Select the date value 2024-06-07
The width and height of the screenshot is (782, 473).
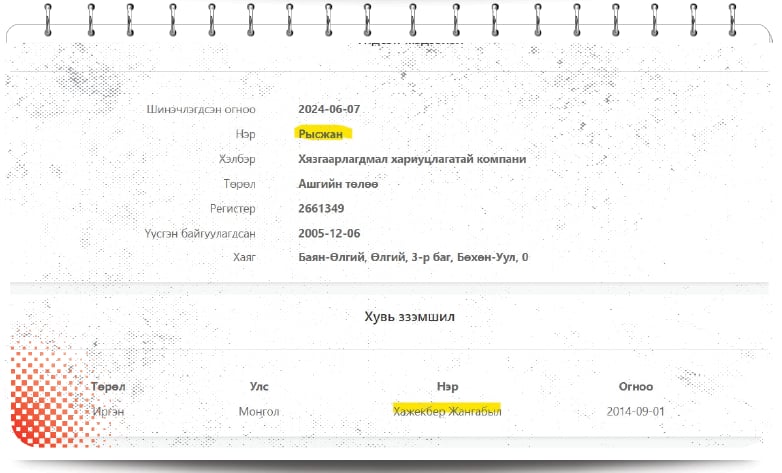329,109
